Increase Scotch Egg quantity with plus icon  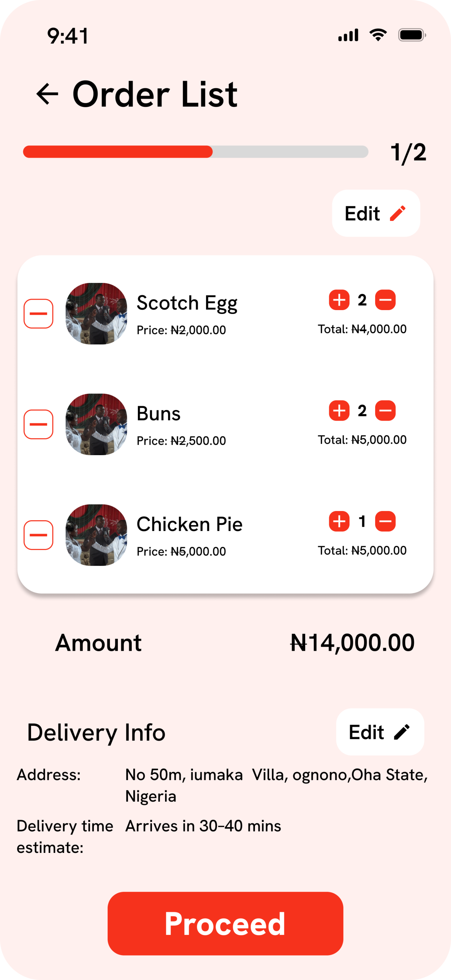(x=339, y=300)
